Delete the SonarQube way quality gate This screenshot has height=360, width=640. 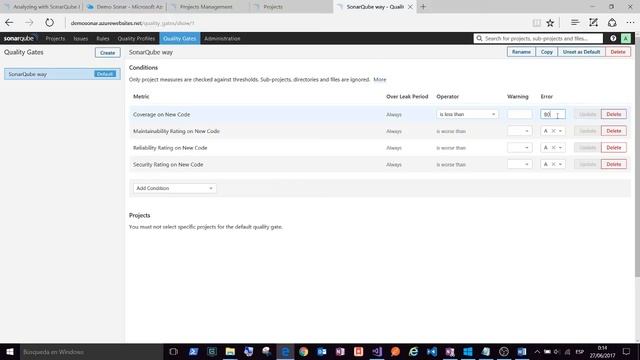[x=618, y=52]
